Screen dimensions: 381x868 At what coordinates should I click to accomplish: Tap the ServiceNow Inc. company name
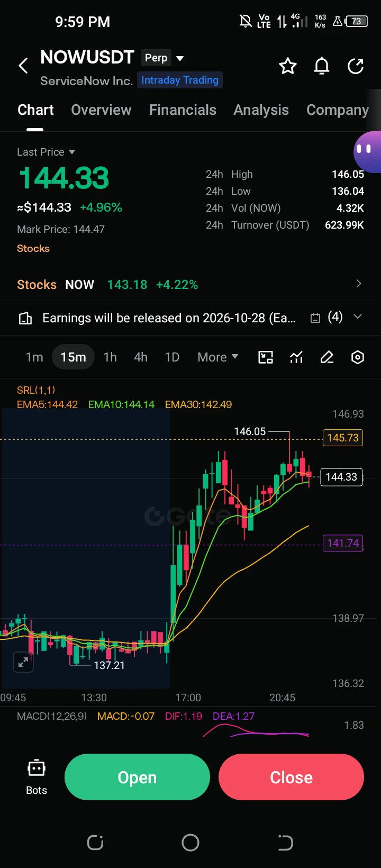(86, 81)
